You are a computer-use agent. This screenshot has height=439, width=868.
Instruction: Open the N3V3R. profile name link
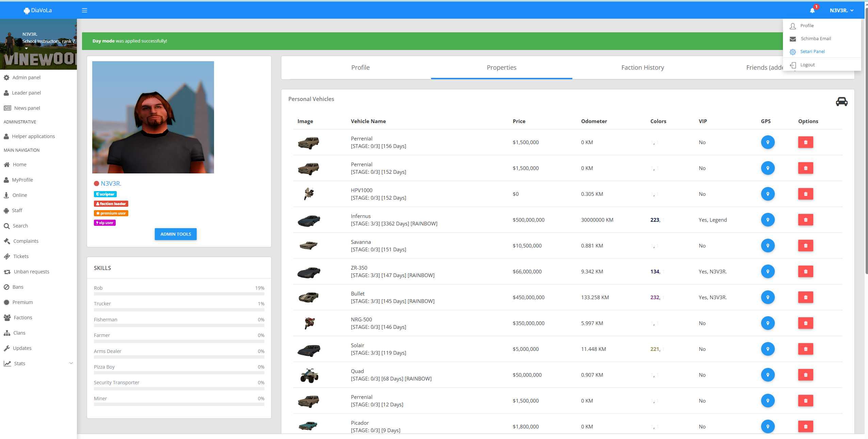pyautogui.click(x=111, y=184)
